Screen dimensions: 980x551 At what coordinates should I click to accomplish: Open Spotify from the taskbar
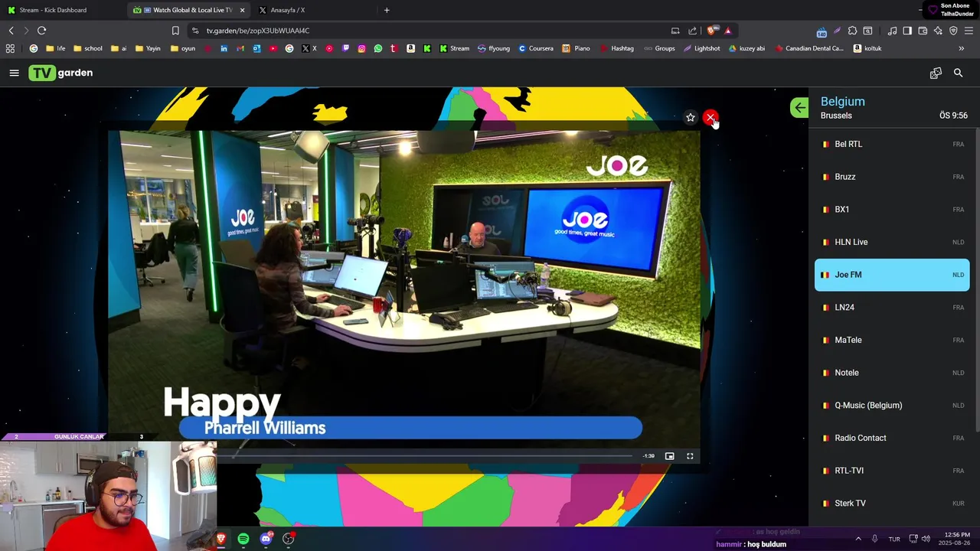pyautogui.click(x=243, y=539)
